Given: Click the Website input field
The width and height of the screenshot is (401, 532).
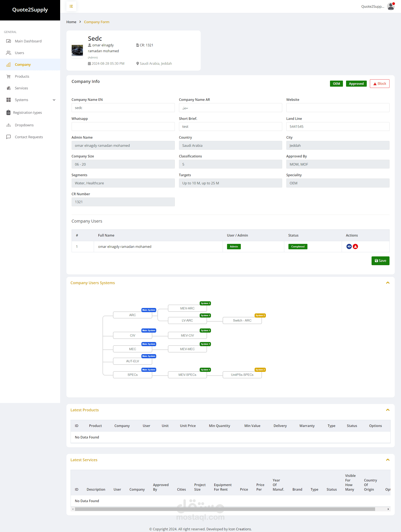Looking at the screenshot, I should (x=338, y=108).
